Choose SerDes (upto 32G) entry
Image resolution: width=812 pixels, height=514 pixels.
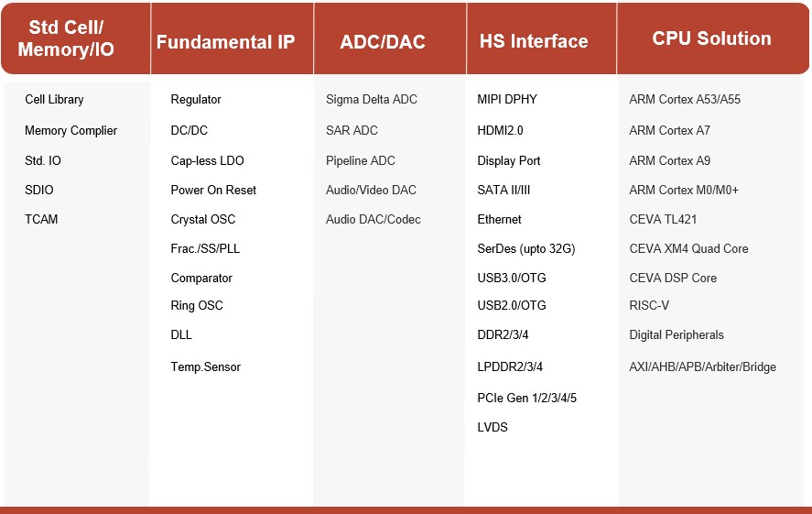point(526,248)
